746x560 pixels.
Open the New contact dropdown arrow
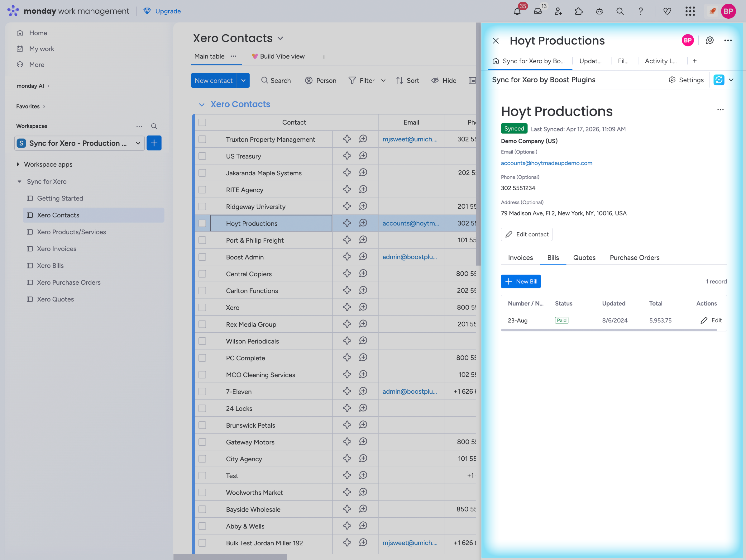coord(243,81)
